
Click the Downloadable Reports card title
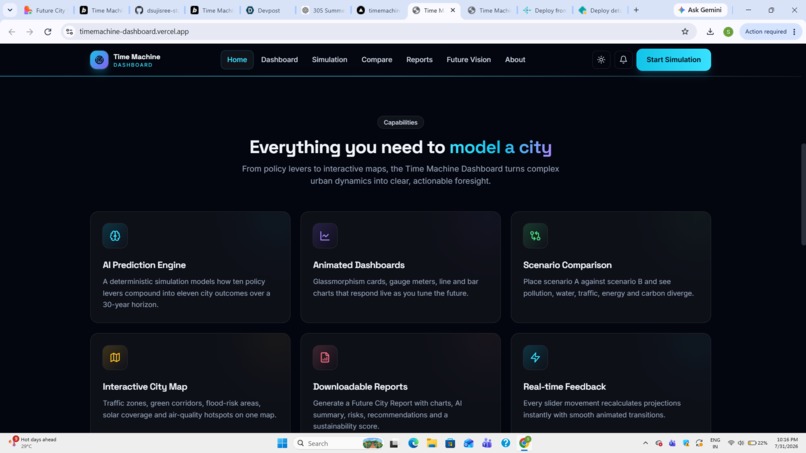click(360, 387)
